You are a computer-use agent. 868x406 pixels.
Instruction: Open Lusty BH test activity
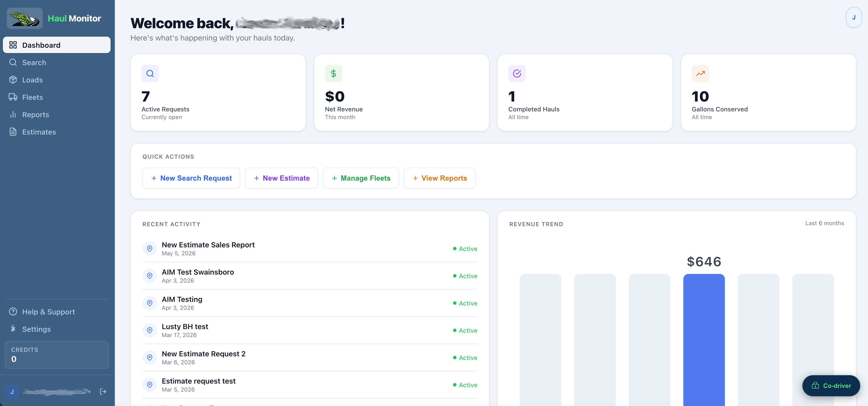[x=310, y=331]
